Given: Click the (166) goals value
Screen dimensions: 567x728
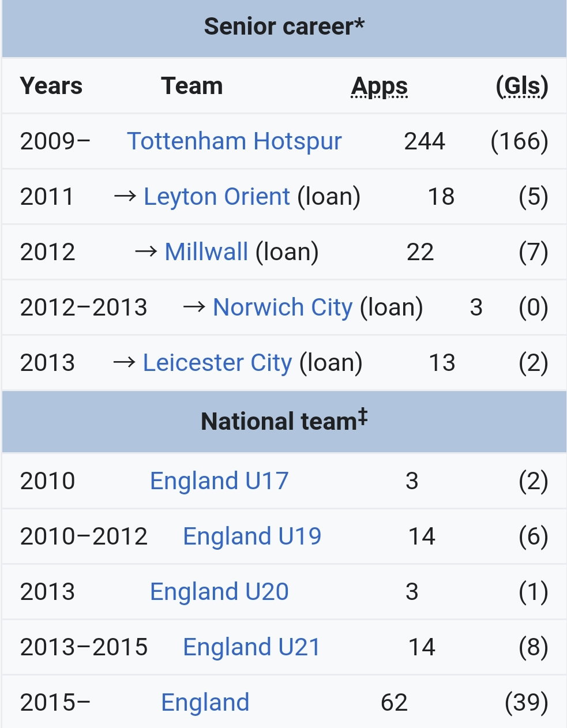Looking at the screenshot, I should (x=519, y=141).
